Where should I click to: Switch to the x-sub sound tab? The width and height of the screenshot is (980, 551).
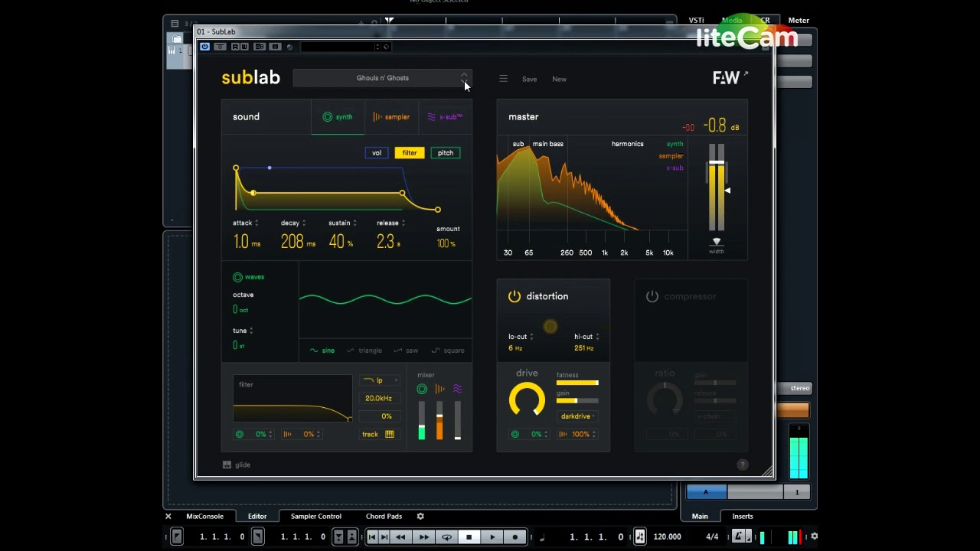pyautogui.click(x=445, y=117)
